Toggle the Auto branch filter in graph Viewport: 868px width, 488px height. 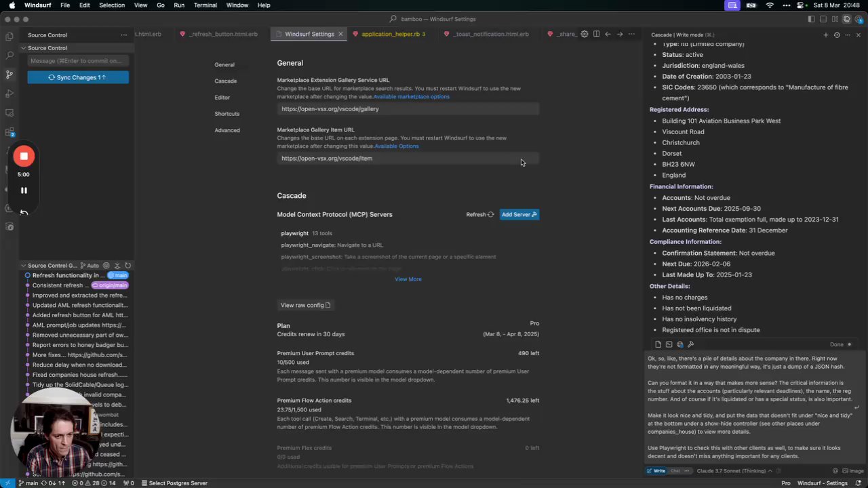tap(90, 266)
